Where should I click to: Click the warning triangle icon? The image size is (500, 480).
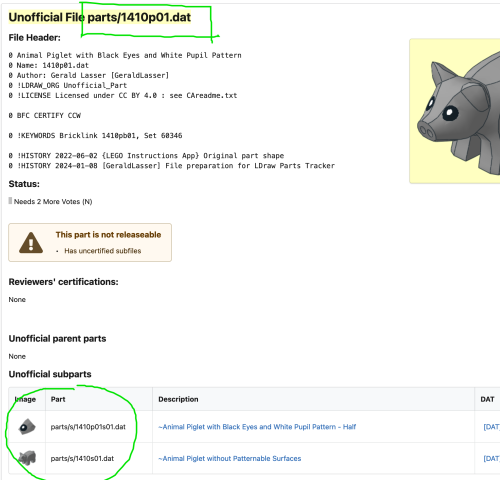(31, 243)
